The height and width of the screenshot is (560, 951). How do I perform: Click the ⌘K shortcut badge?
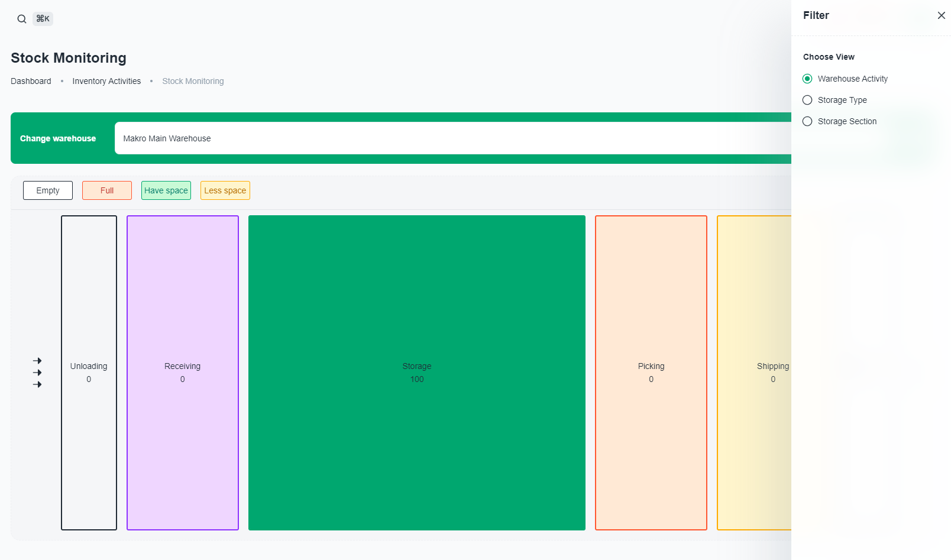click(43, 19)
